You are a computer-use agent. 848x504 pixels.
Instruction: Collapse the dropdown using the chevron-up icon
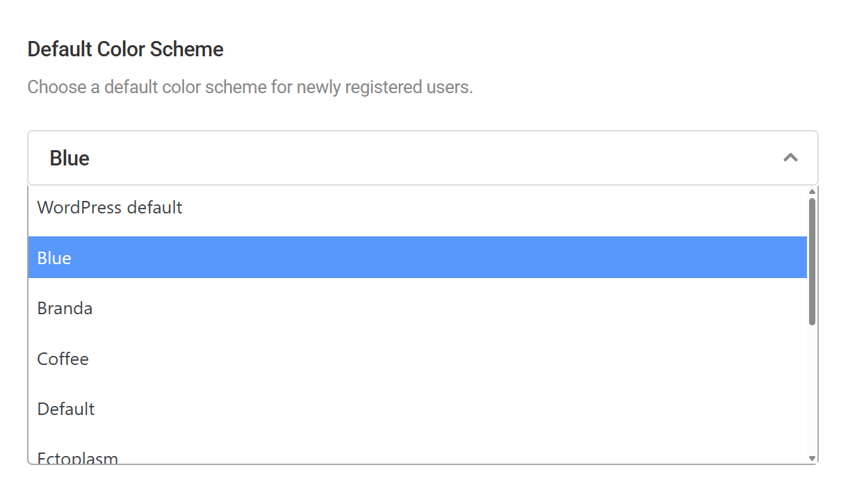[790, 158]
